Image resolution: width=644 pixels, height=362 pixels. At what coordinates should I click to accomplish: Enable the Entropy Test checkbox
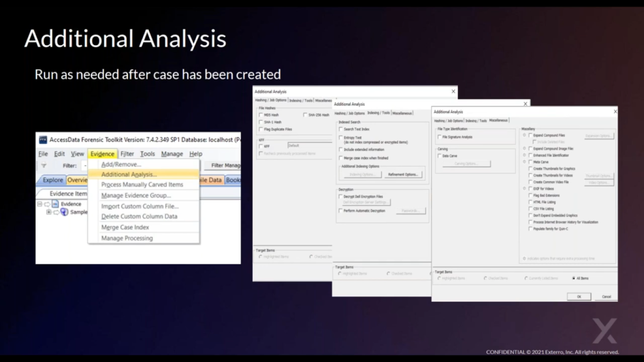click(341, 138)
